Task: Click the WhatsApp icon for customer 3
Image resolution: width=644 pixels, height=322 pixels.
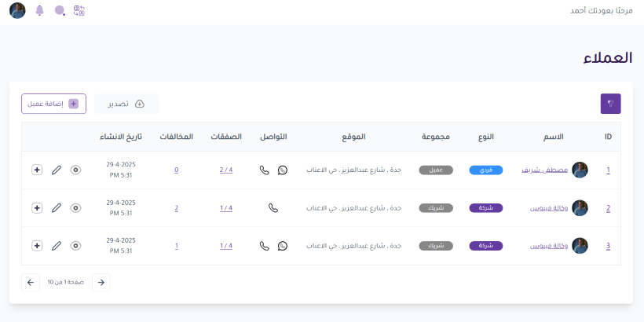Action: 283,246
